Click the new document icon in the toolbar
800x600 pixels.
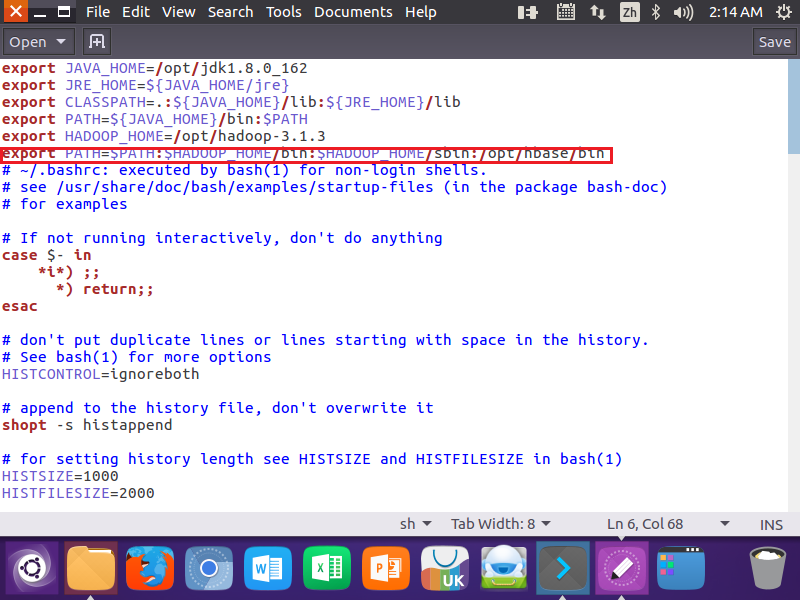point(96,41)
